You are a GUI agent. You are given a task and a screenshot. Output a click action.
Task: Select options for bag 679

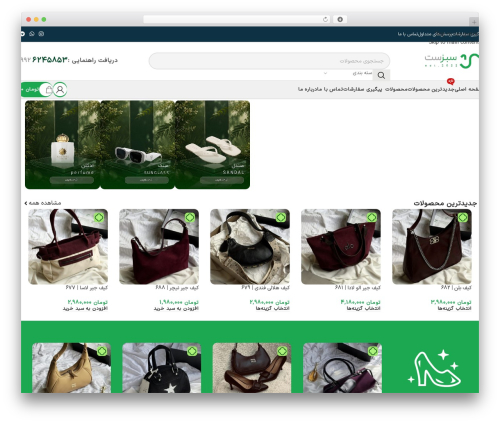273,309
